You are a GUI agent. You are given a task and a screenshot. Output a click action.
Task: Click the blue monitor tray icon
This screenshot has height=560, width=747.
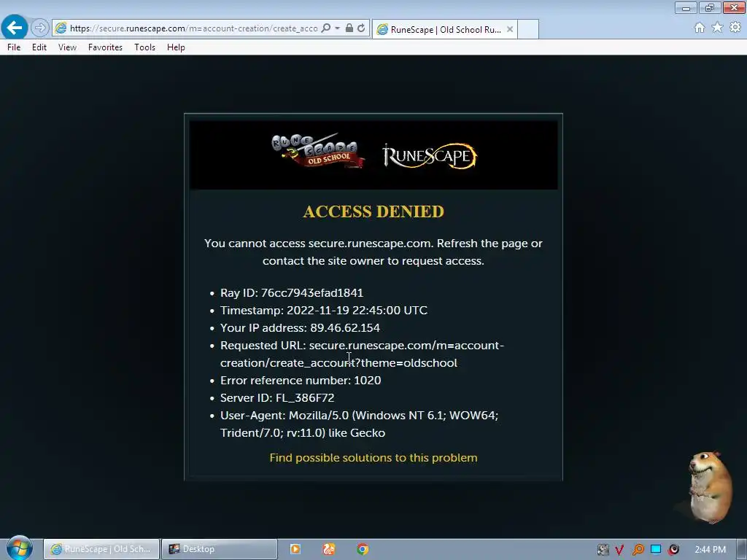(656, 550)
